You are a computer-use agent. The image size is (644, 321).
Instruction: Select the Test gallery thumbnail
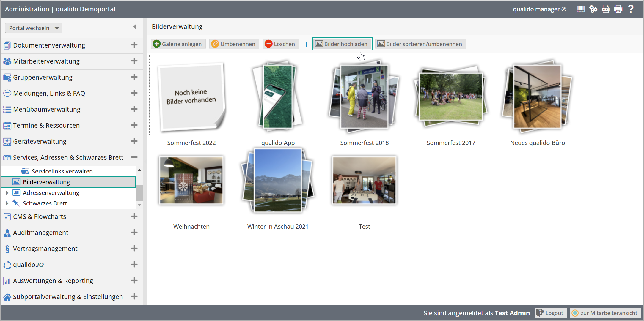coord(364,180)
